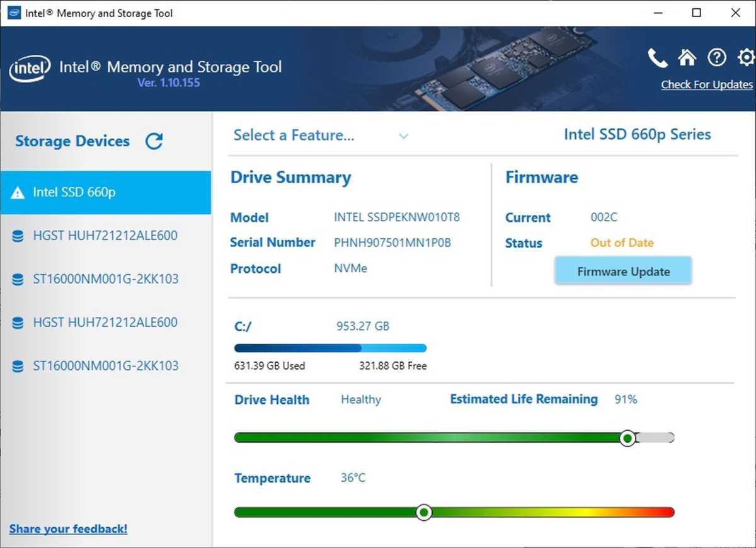Select the ST16000NM001G-2KK103 drive between the two HGST drives
The height and width of the screenshot is (548, 756).
[106, 279]
